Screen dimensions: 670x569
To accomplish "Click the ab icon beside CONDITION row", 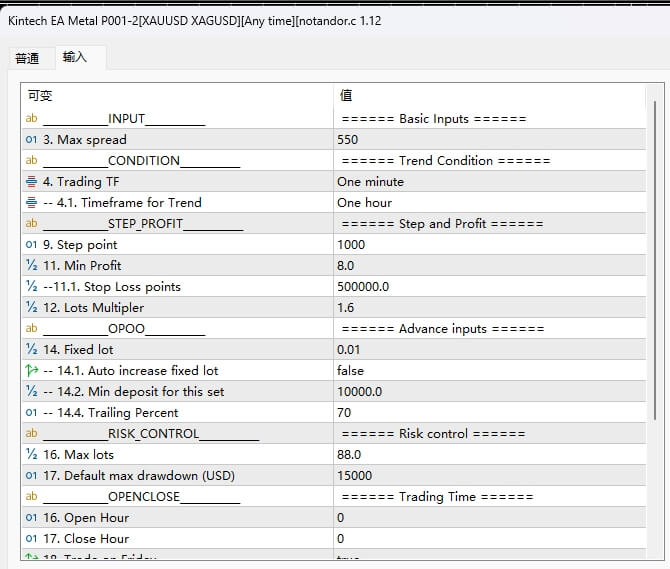I will (x=31, y=160).
